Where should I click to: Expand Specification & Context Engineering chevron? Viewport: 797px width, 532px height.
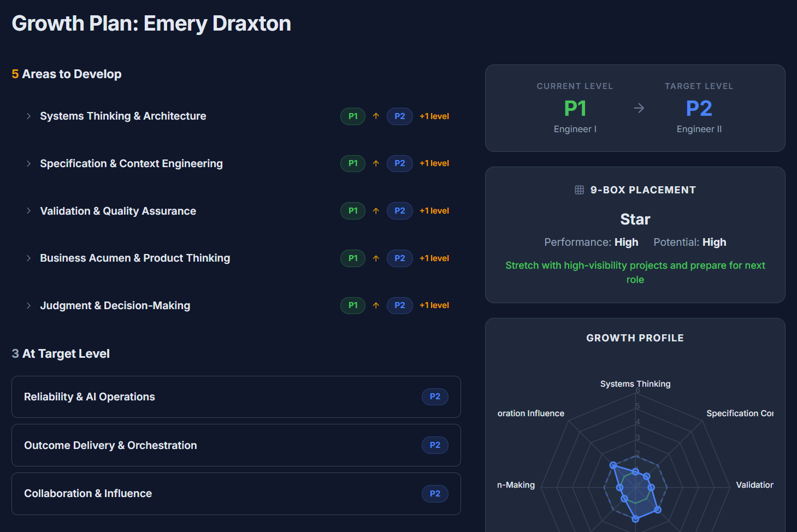coord(28,164)
